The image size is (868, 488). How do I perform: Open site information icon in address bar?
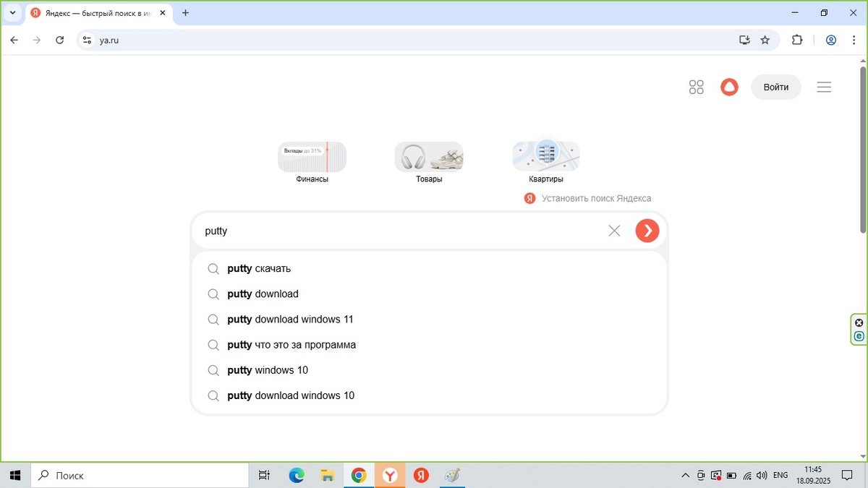87,40
